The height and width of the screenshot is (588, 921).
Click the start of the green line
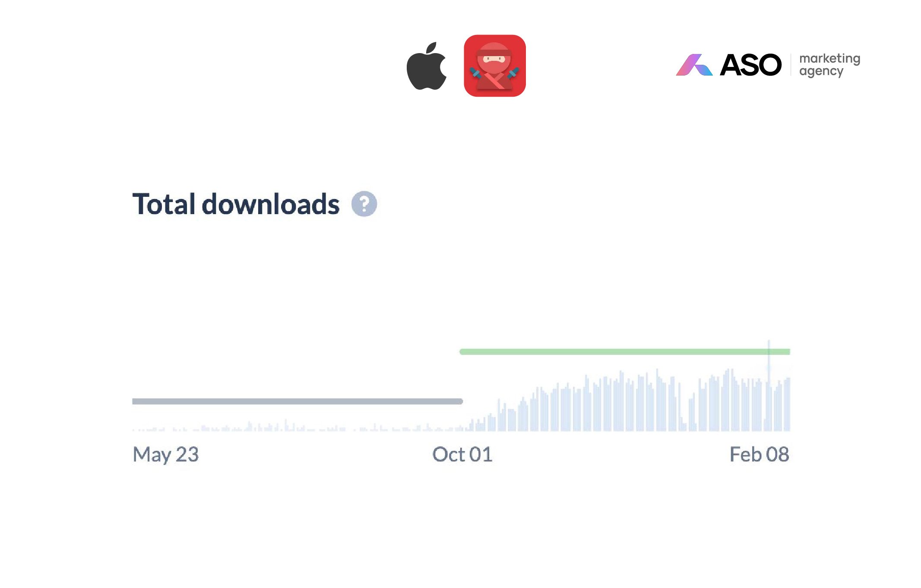462,352
